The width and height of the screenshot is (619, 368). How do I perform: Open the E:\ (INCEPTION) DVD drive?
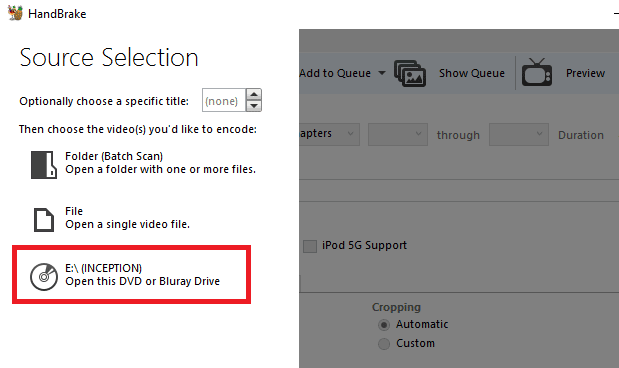click(x=131, y=275)
